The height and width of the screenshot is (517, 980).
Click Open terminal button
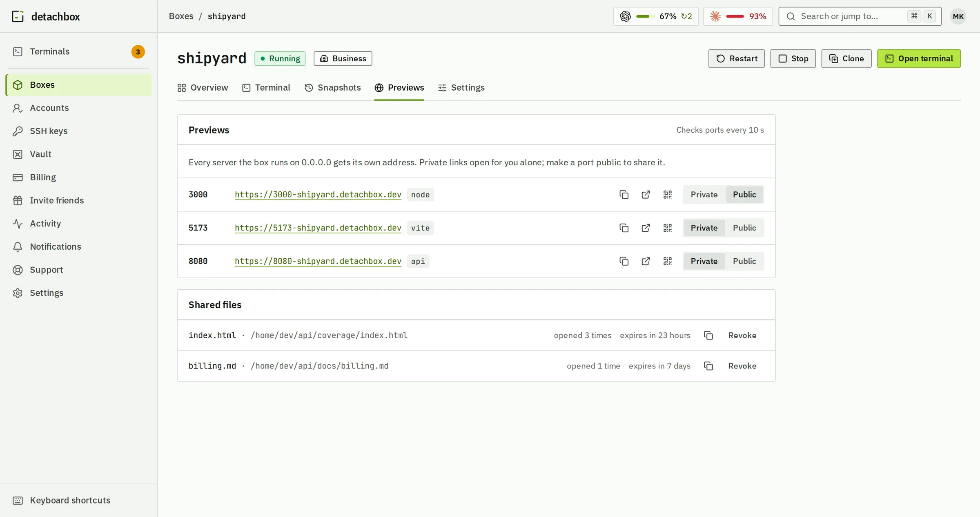coord(919,59)
